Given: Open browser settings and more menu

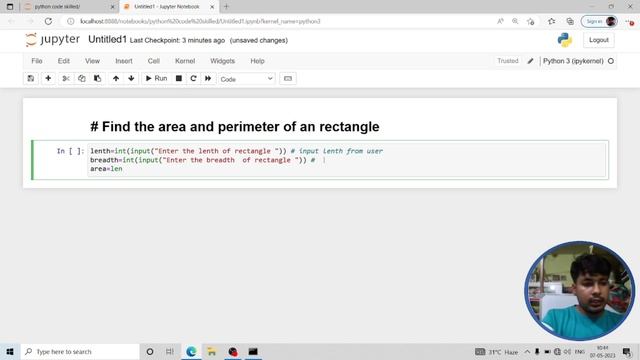Looking at the screenshot, I should (x=630, y=21).
